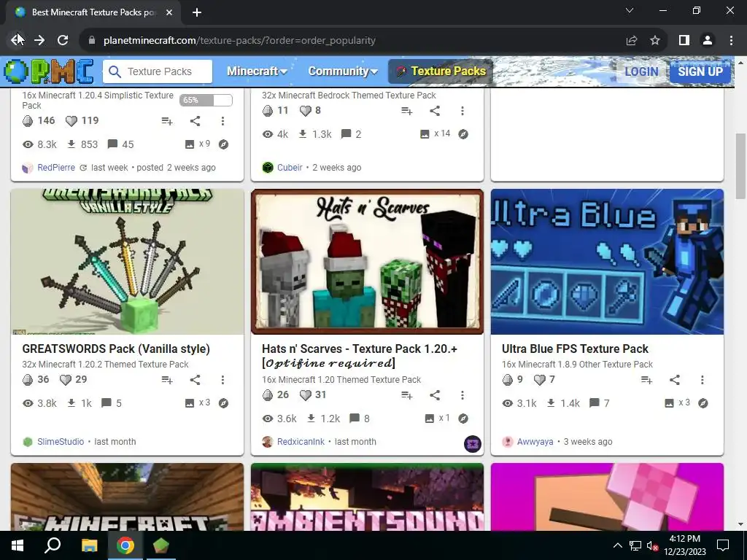Open the Texture Packs navigation tab
The height and width of the screenshot is (560, 747).
441,71
